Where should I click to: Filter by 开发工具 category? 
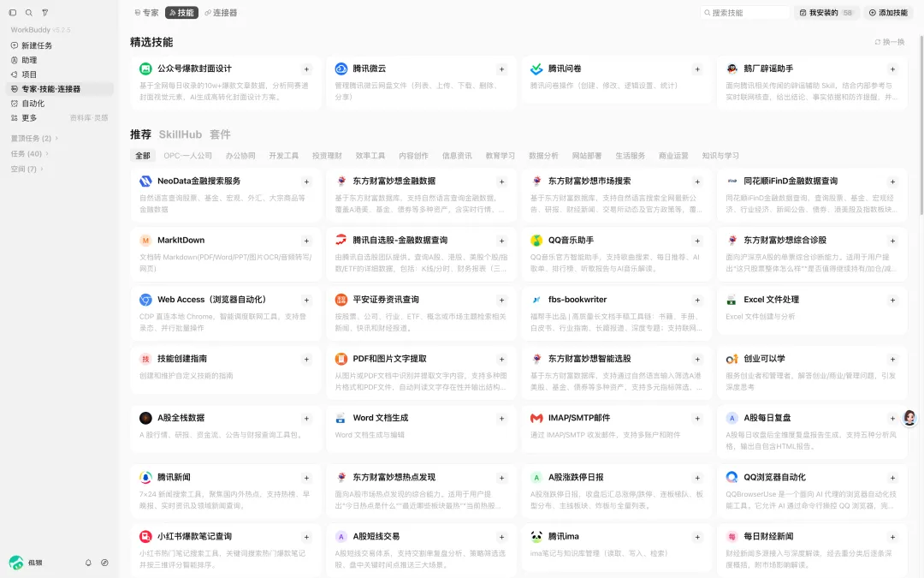(x=283, y=156)
